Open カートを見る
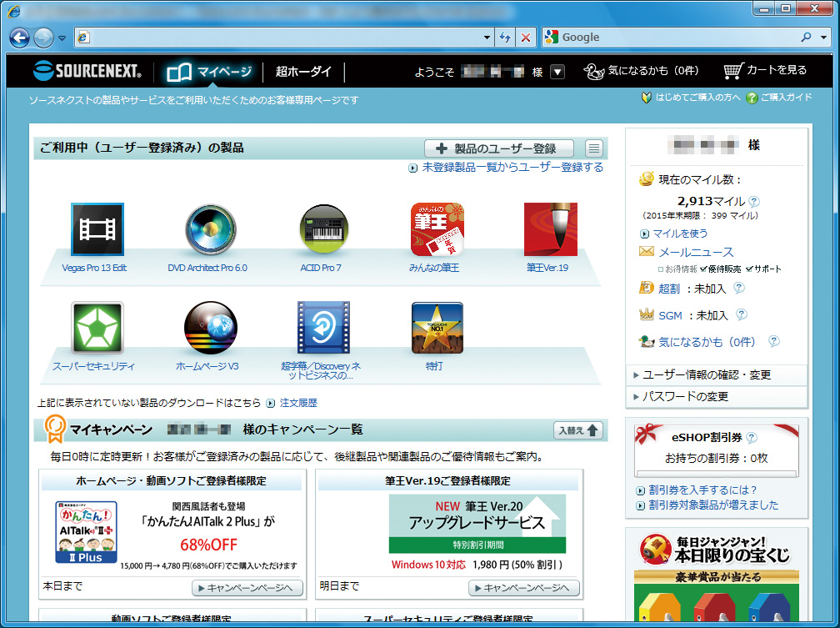The image size is (840, 628). 765,70
